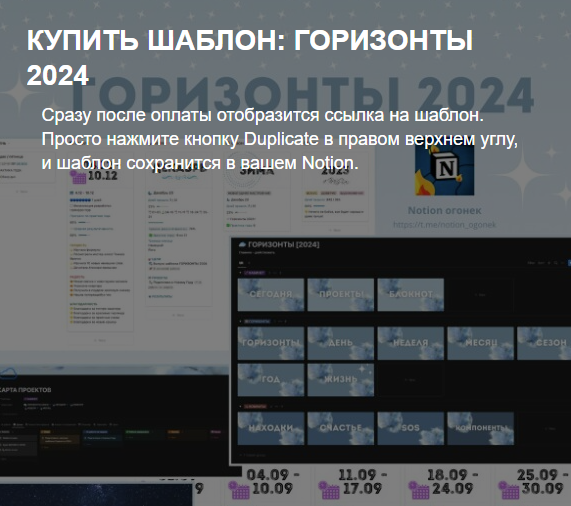Click the cloud icon beside ГОРИЗОНТЫ [2024] title
The width and height of the screenshot is (571, 506).
click(x=242, y=244)
